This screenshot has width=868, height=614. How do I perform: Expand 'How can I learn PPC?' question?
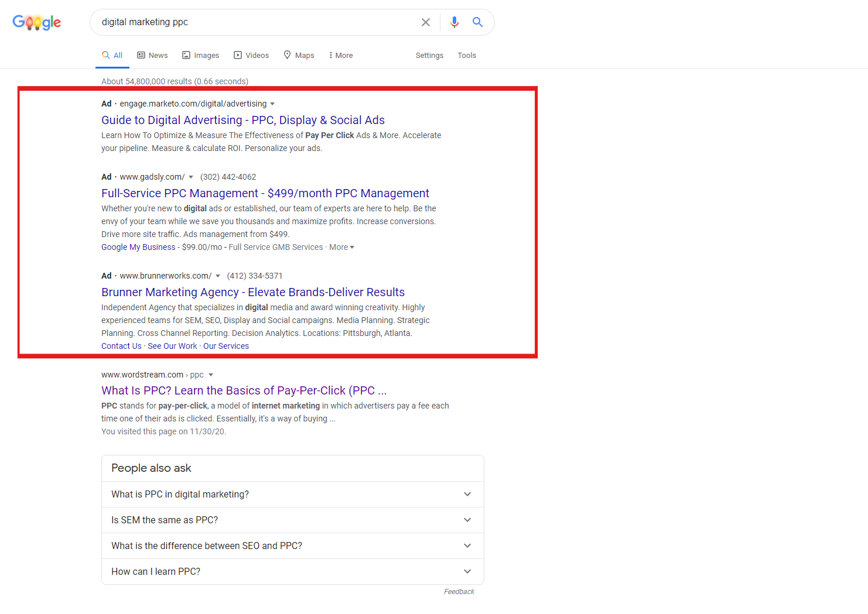pos(293,571)
